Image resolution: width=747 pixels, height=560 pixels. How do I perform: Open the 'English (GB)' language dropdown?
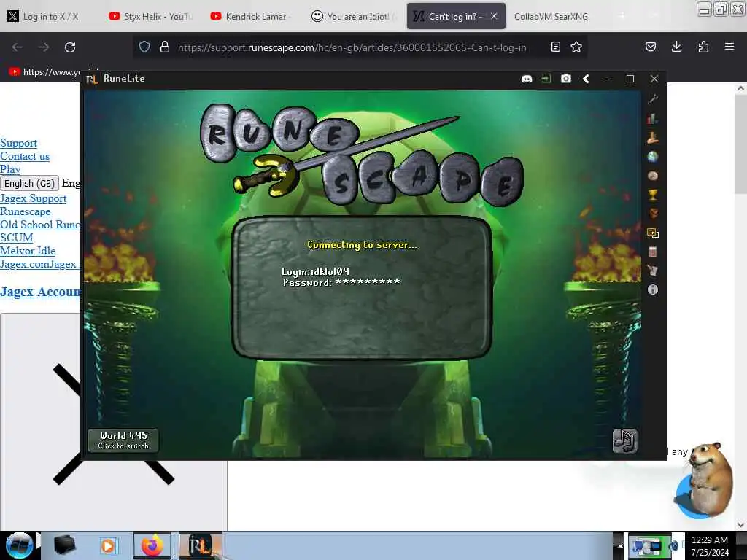(29, 183)
